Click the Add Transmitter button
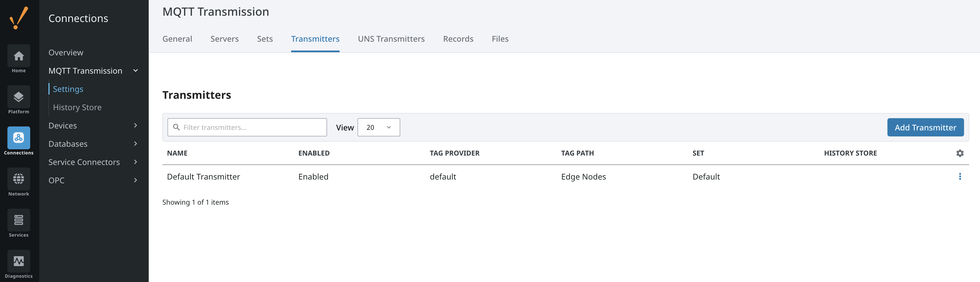 click(x=925, y=127)
